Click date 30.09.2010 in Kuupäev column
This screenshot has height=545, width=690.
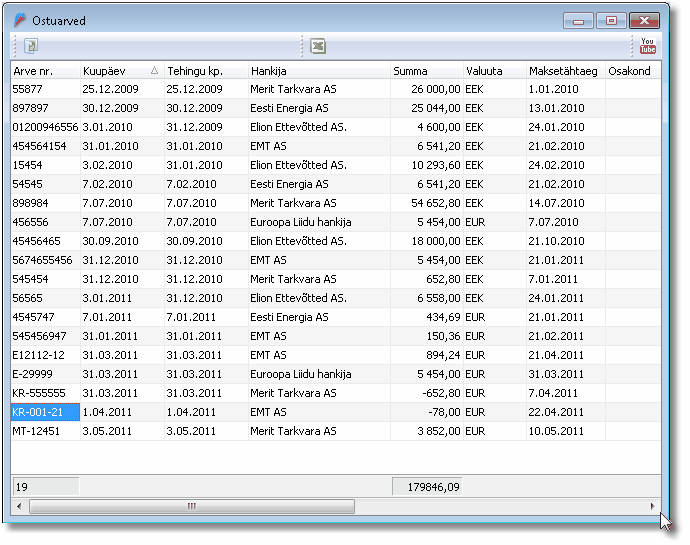122,241
